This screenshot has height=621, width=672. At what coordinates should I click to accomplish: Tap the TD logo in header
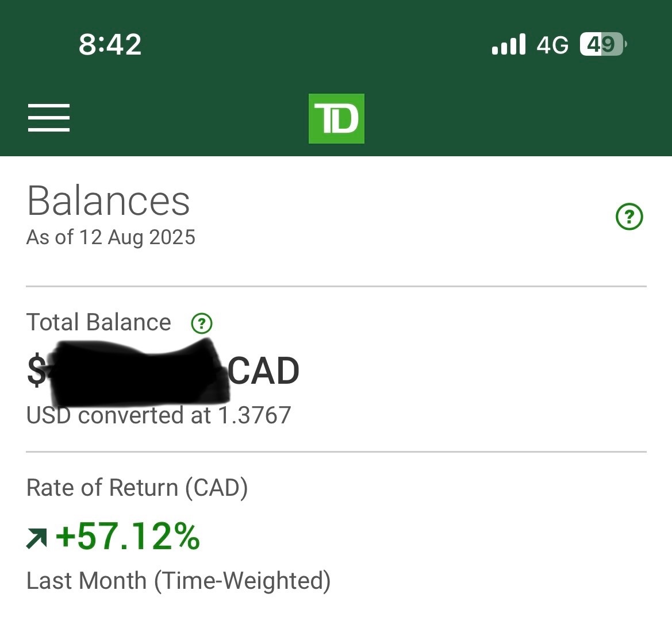[x=336, y=119]
